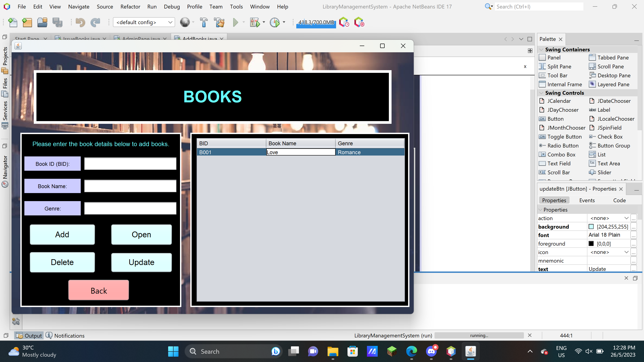Open the Refactor menu
Screen dimensions: 644x362
tap(130, 7)
